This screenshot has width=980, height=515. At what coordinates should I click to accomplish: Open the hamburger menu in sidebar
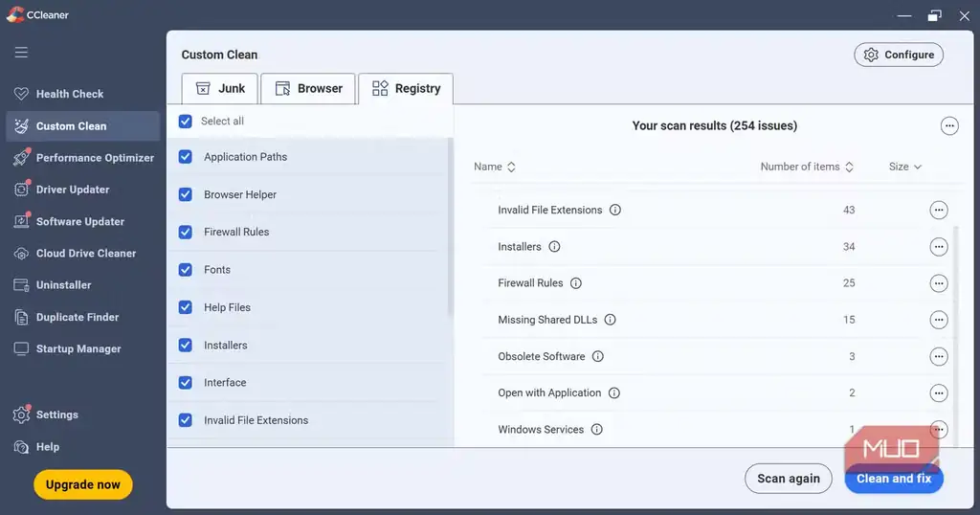[21, 53]
